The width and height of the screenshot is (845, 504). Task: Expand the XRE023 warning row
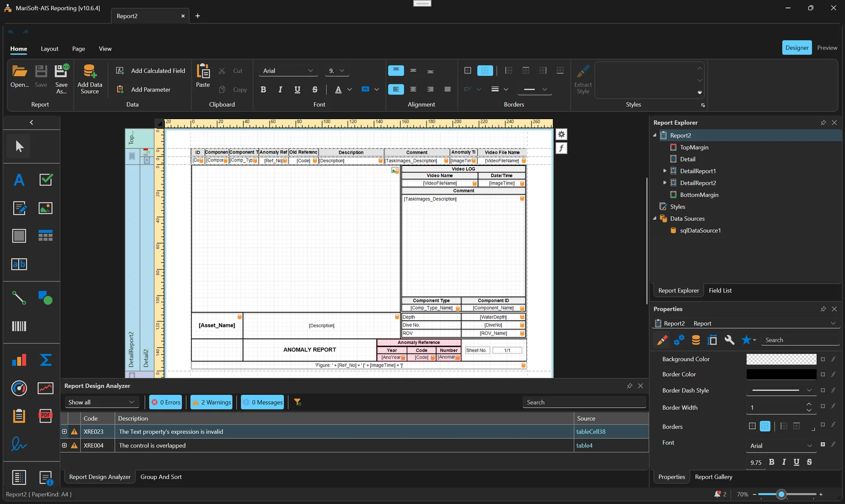pyautogui.click(x=64, y=431)
